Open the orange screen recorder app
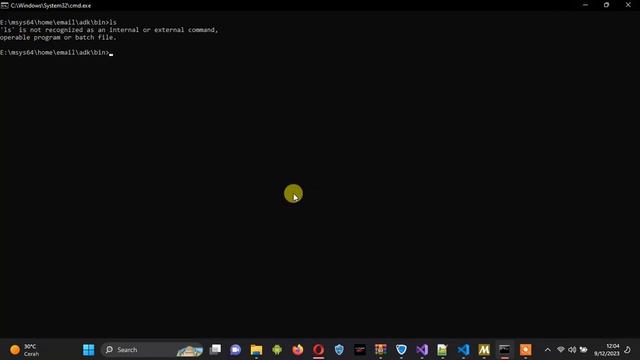640x360 pixels. coord(525,350)
